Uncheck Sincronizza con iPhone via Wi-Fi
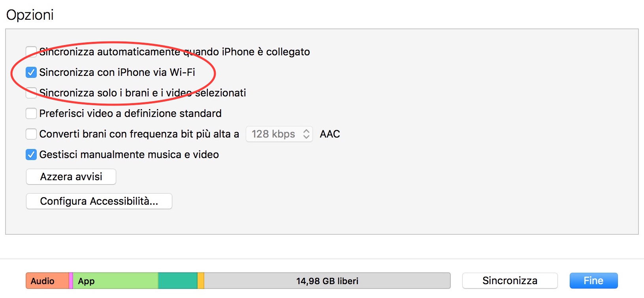Image resolution: width=644 pixels, height=298 pixels. click(31, 72)
